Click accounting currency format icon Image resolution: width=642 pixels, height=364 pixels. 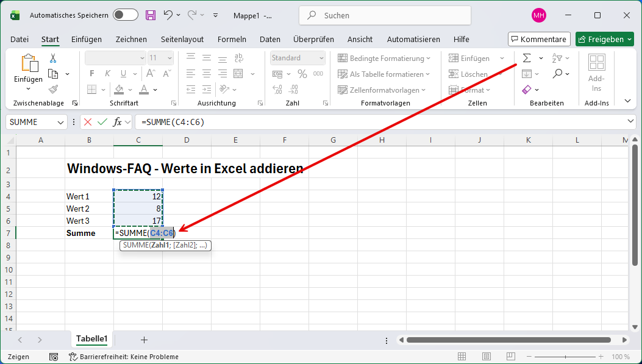[x=277, y=74]
